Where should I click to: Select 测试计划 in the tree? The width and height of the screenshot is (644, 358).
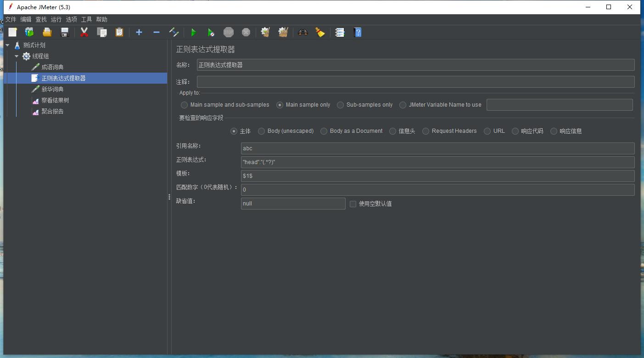(34, 45)
